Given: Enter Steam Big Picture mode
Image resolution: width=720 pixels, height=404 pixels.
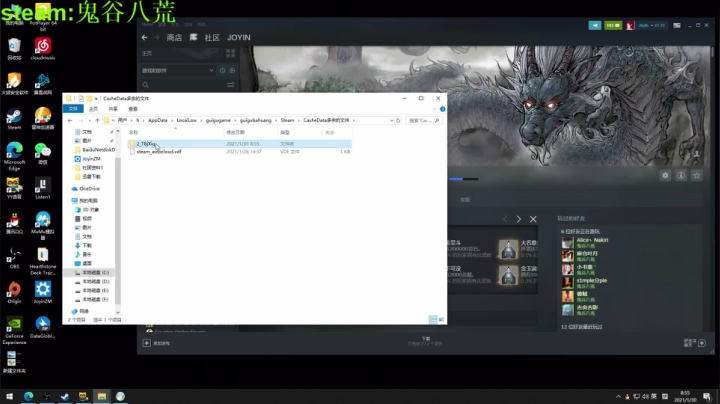Looking at the screenshot, I should [677, 25].
